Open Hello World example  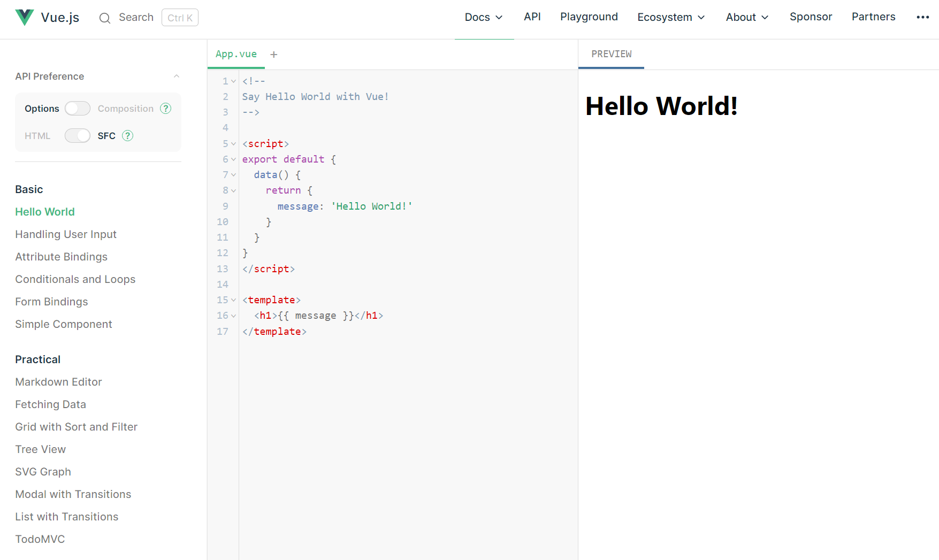pos(45,212)
